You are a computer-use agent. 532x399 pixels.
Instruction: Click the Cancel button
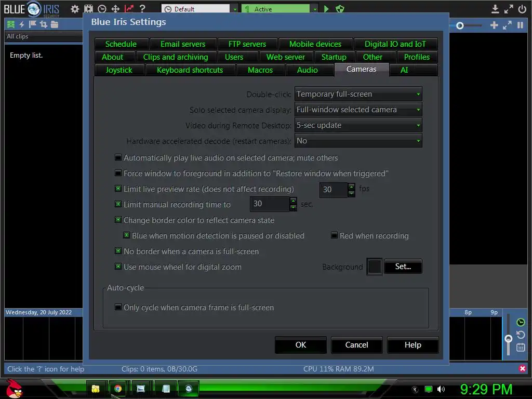pos(356,345)
